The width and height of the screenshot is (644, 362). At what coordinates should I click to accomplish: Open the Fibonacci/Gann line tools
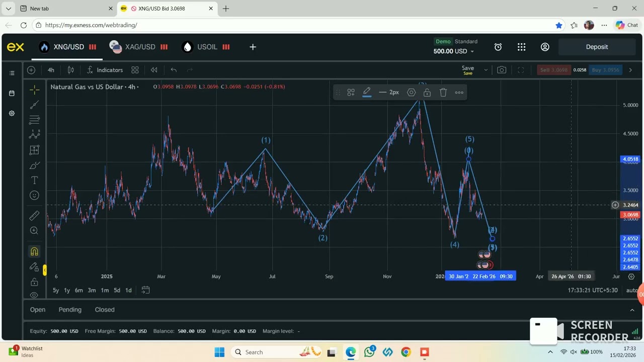34,120
